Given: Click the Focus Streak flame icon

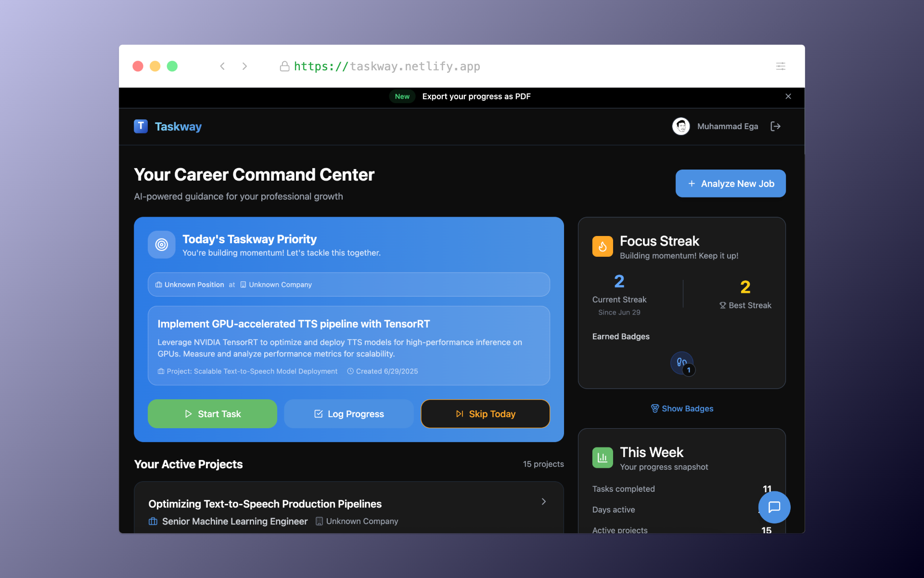Looking at the screenshot, I should (x=603, y=247).
